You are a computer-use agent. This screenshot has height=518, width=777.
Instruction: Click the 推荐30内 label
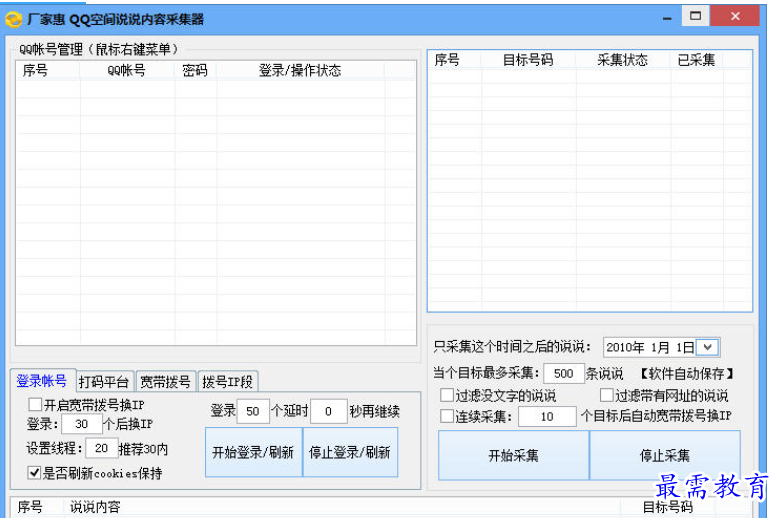click(144, 449)
